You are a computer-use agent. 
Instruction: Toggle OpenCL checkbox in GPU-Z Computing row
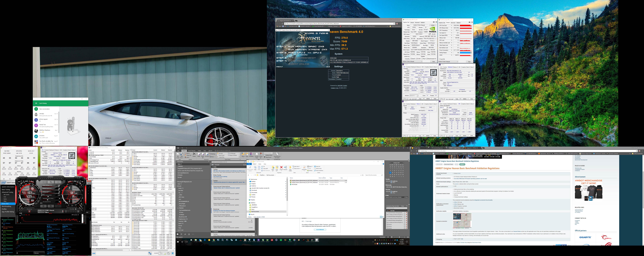[x=411, y=59]
